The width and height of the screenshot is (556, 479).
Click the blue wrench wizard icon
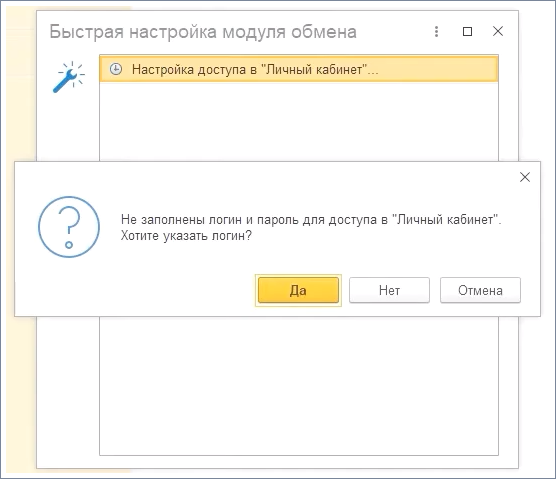pyautogui.click(x=69, y=77)
